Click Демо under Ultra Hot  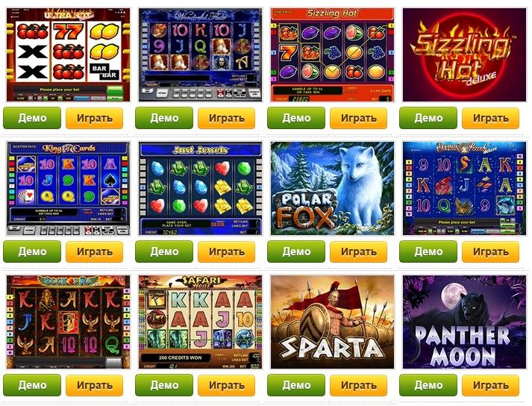tap(32, 118)
